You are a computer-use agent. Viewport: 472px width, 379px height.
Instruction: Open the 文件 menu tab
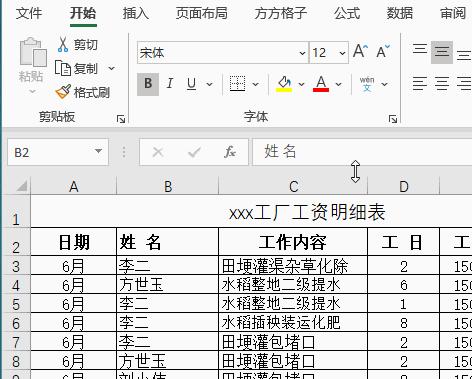coord(29,14)
